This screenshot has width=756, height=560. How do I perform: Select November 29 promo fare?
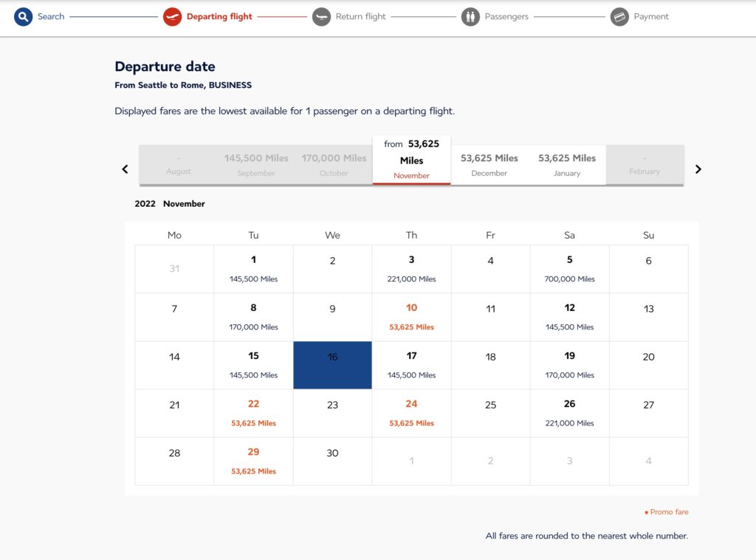253,460
